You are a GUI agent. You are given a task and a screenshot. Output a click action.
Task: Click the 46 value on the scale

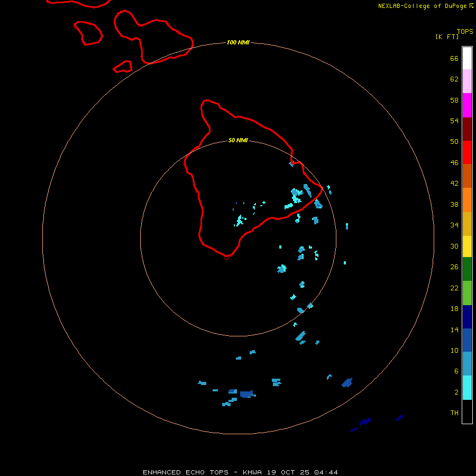[454, 163]
